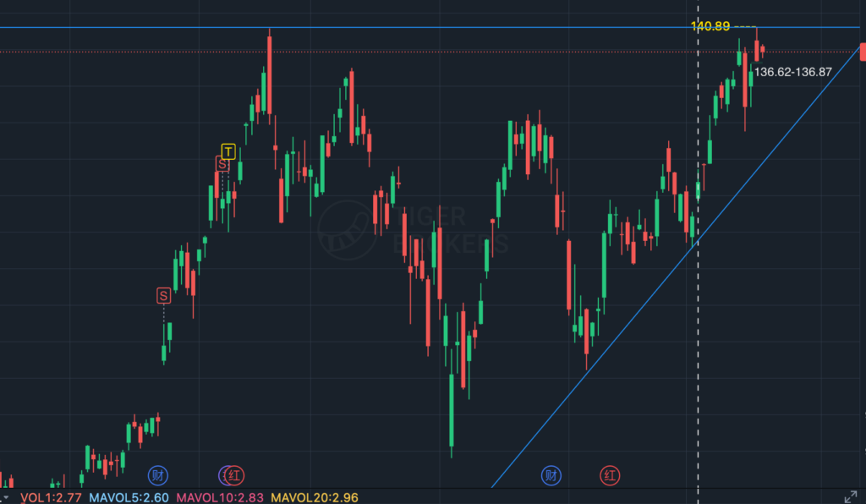Viewport: 866px width, 504px height.
Task: Click the red current price tag at right edge
Action: tap(862, 52)
